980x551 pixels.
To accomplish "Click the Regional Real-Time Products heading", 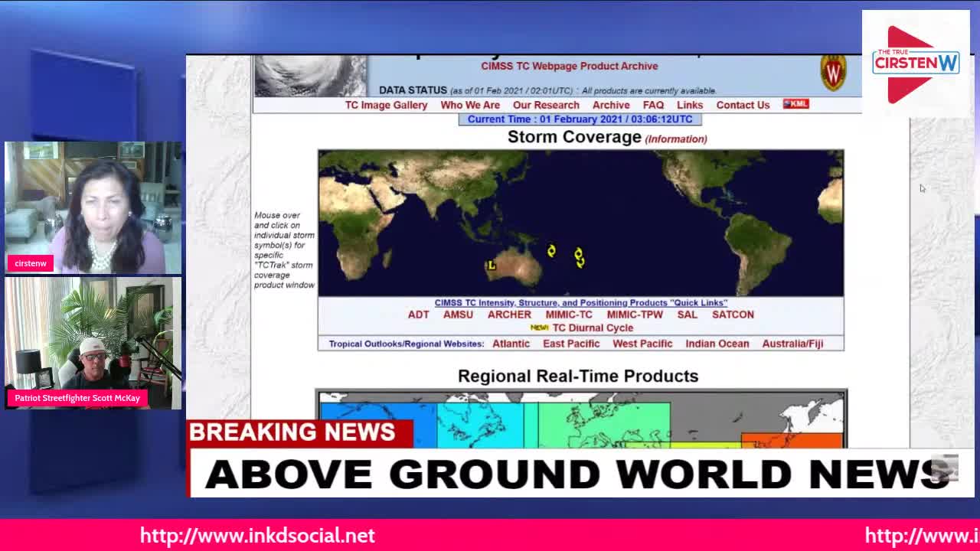I will point(578,376).
